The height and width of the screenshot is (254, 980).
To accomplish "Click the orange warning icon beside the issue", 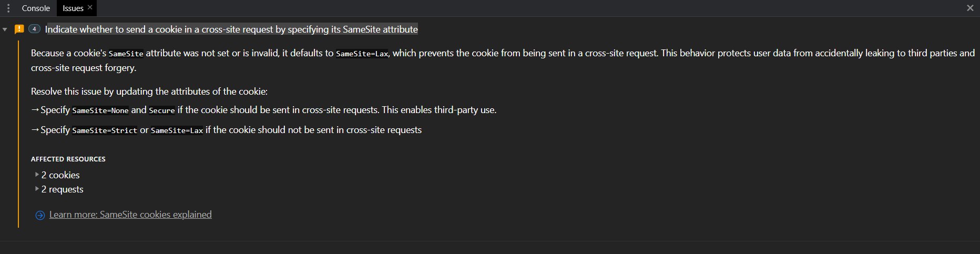I will [19, 29].
